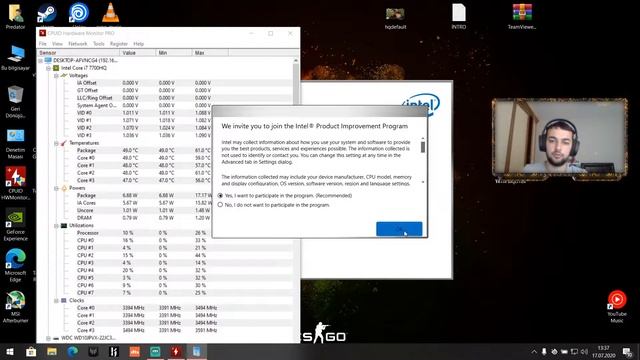Collapse the Utilizations section
The width and height of the screenshot is (640, 360).
click(x=56, y=225)
